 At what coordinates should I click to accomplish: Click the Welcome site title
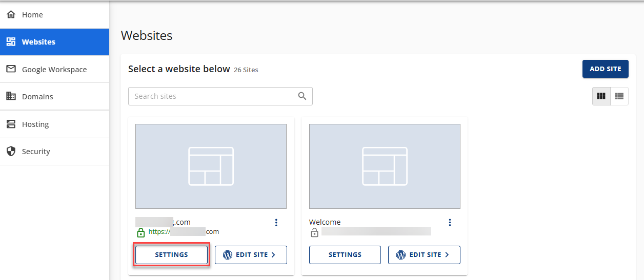325,222
